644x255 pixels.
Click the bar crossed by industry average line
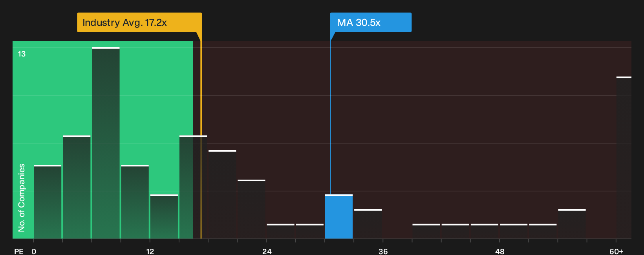click(193, 187)
